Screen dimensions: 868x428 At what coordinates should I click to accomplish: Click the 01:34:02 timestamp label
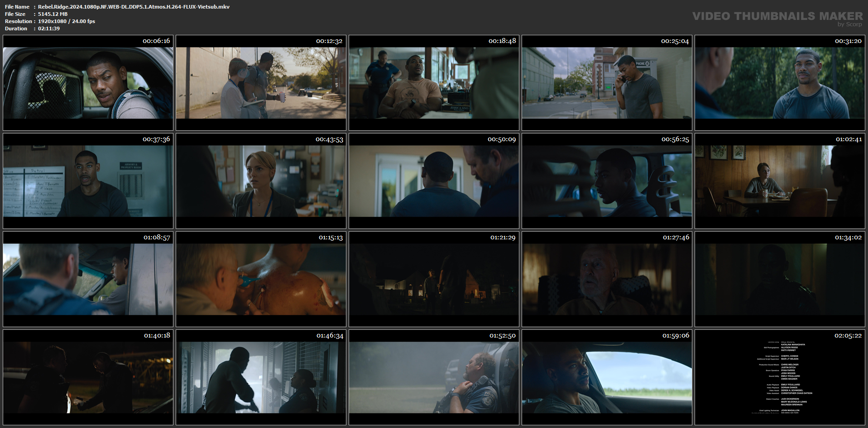click(x=848, y=237)
